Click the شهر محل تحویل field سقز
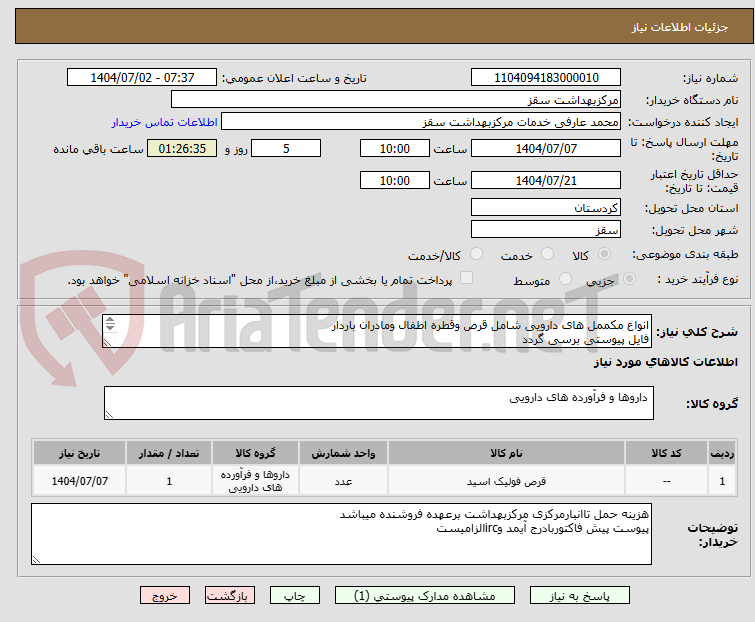This screenshot has height=622, width=755. tap(546, 230)
